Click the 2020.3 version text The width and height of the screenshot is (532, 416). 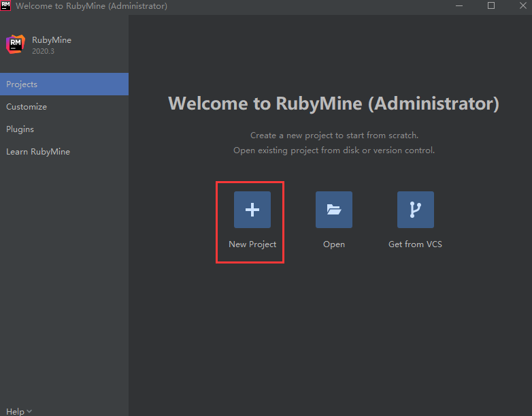click(x=43, y=51)
